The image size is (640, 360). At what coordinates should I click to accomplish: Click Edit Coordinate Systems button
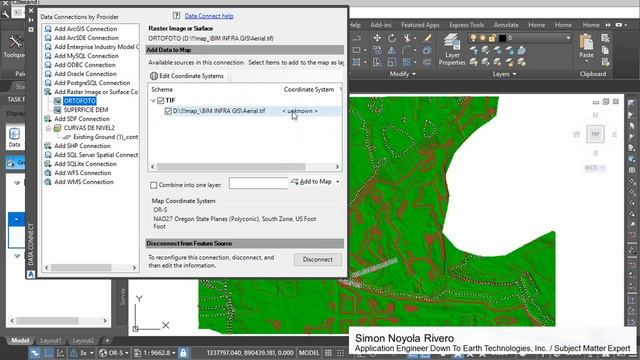click(x=187, y=76)
